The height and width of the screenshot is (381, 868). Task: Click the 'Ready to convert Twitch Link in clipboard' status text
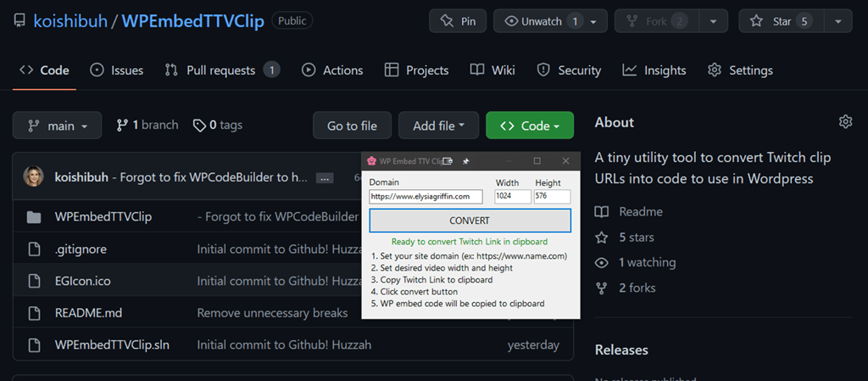(x=470, y=242)
